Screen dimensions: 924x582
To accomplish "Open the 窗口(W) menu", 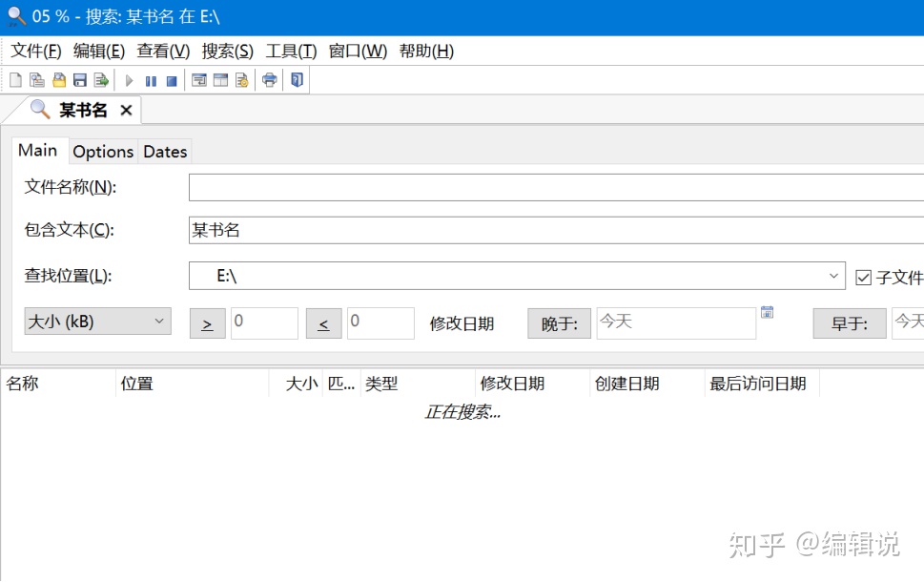I will click(358, 52).
